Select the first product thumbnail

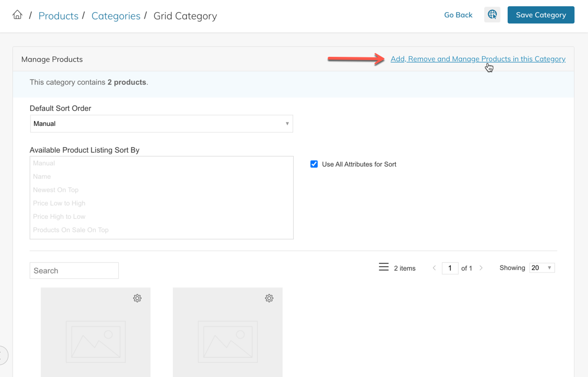pyautogui.click(x=96, y=332)
